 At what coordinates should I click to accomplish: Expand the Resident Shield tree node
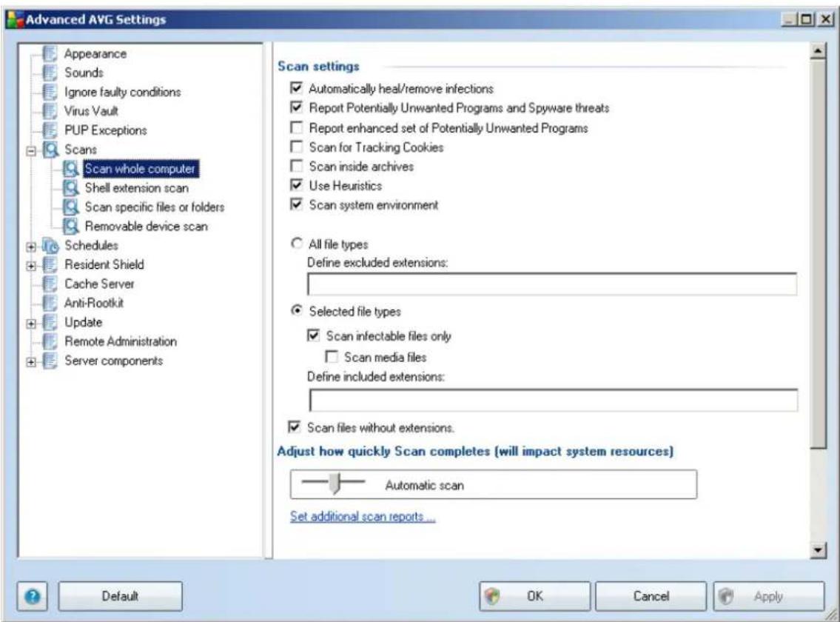click(x=31, y=266)
